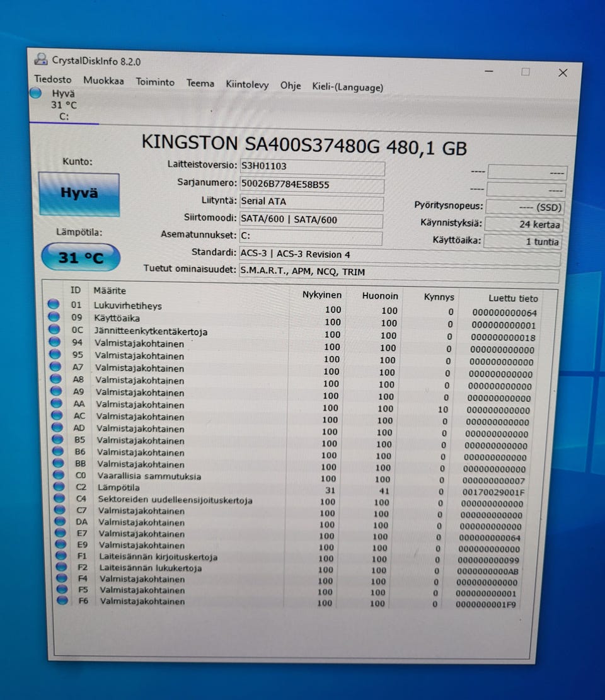Click the Siirtomoodi field SATA/600
Viewport: 605px width, 700px height.
click(311, 220)
